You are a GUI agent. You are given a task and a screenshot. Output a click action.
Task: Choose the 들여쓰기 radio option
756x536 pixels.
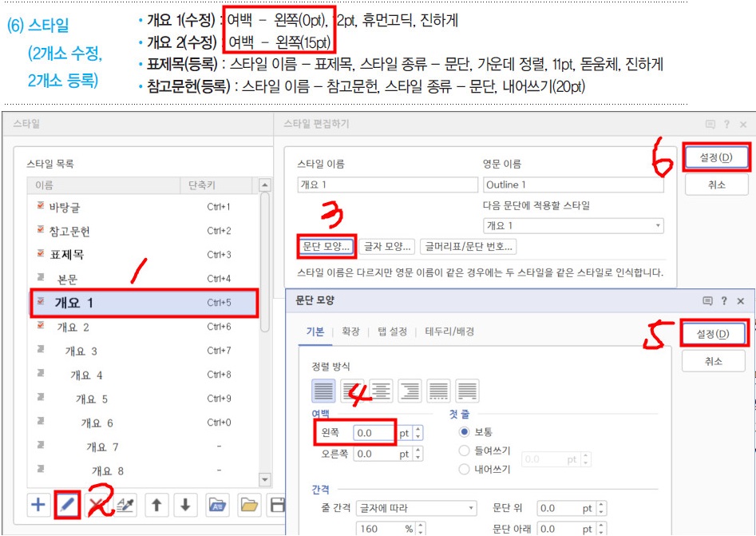[x=465, y=451]
